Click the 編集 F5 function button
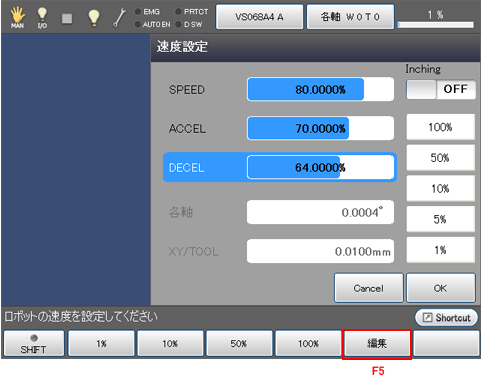The image size is (482, 377). [377, 344]
